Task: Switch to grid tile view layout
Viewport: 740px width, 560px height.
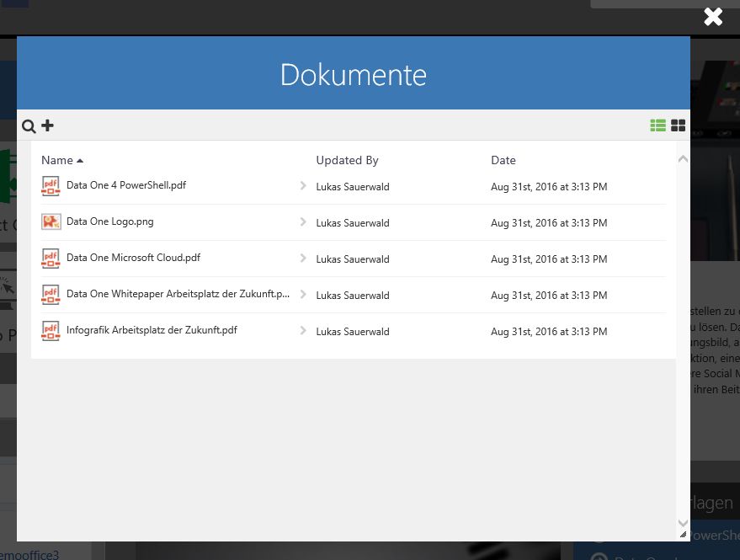Action: tap(678, 125)
